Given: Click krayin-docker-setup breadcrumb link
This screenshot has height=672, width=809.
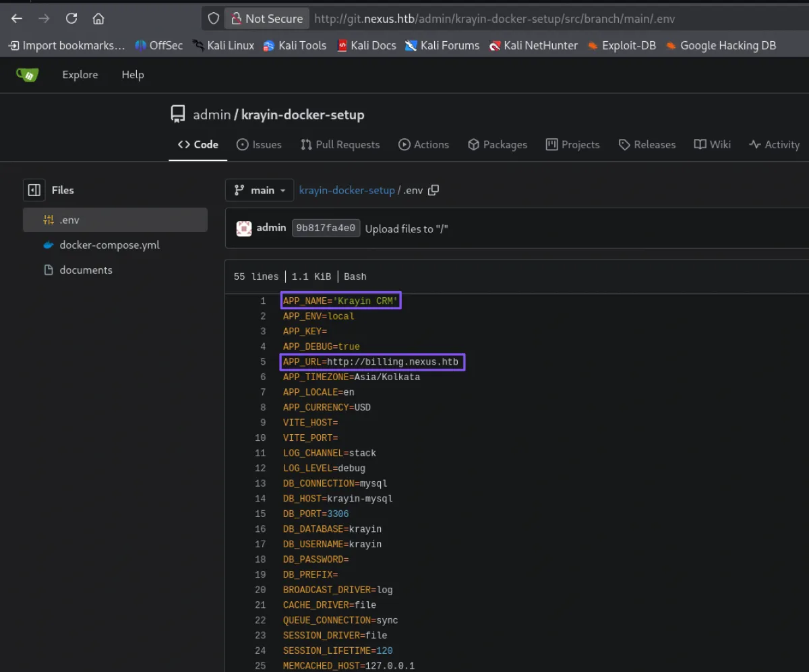Looking at the screenshot, I should coord(347,190).
